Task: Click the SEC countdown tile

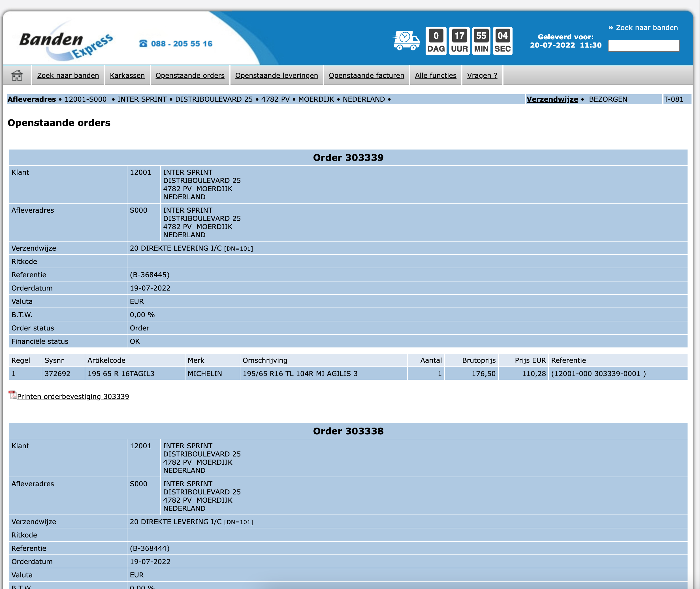Action: coord(502,41)
